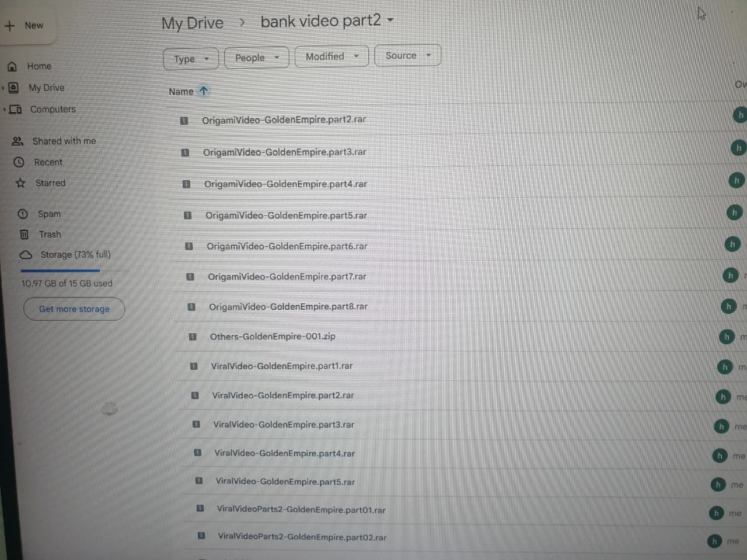This screenshot has width=747, height=560.
Task: Open the Home sidebar item
Action: click(39, 66)
